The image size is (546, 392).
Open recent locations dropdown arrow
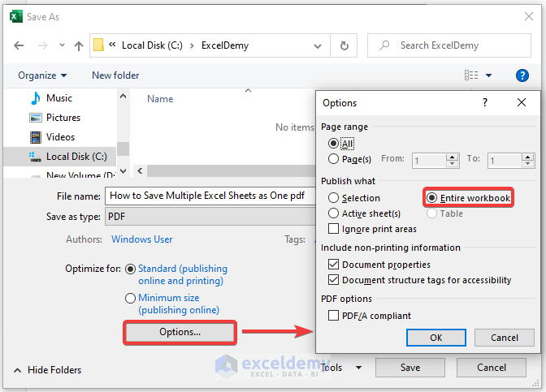(62, 45)
